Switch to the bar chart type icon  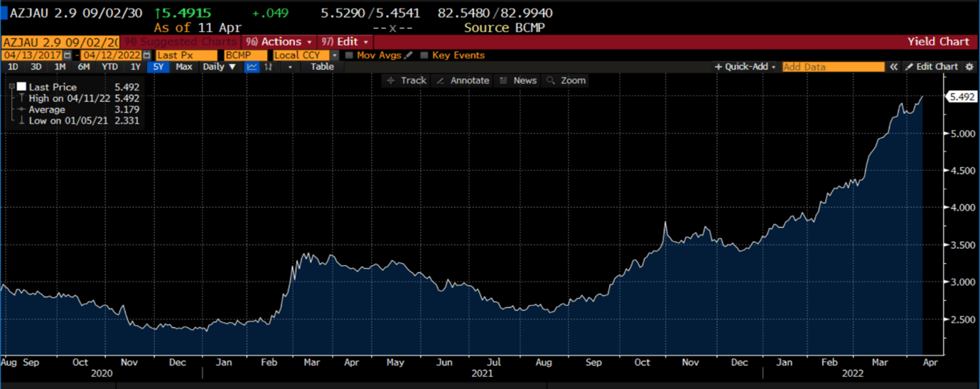(269, 67)
